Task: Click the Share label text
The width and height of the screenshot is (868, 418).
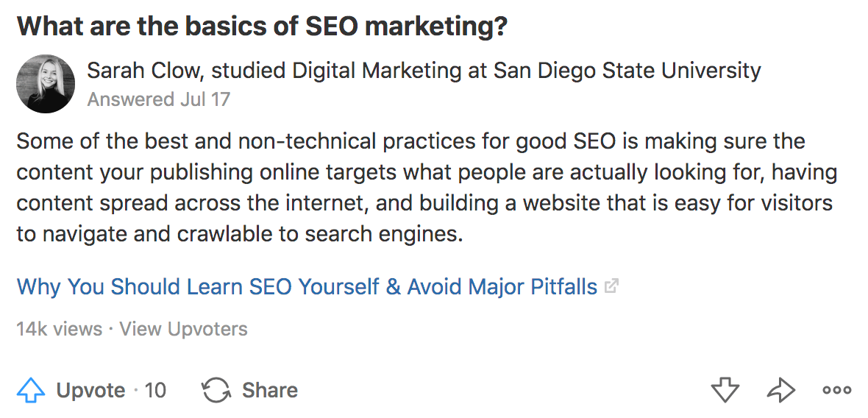Action: pos(270,390)
